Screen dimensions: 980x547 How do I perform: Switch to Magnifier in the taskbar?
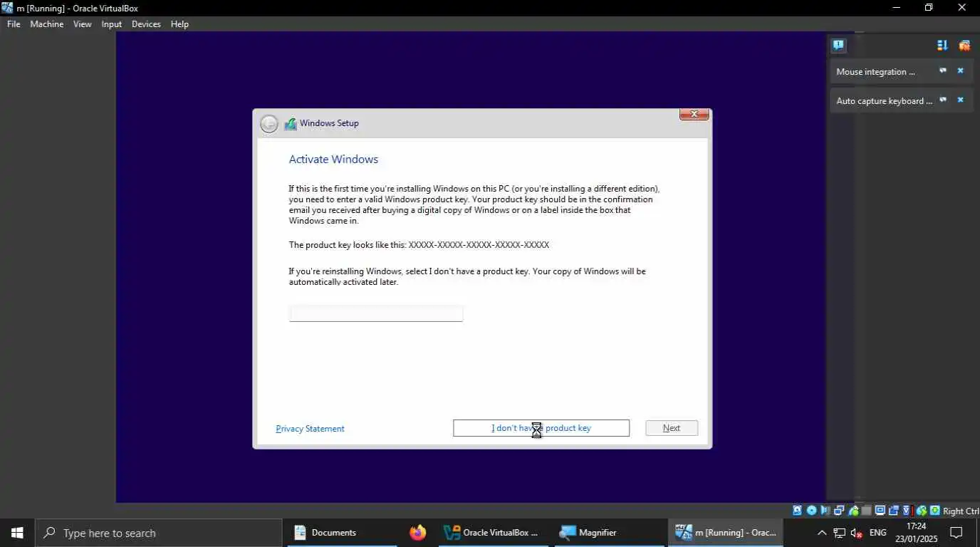click(609, 533)
